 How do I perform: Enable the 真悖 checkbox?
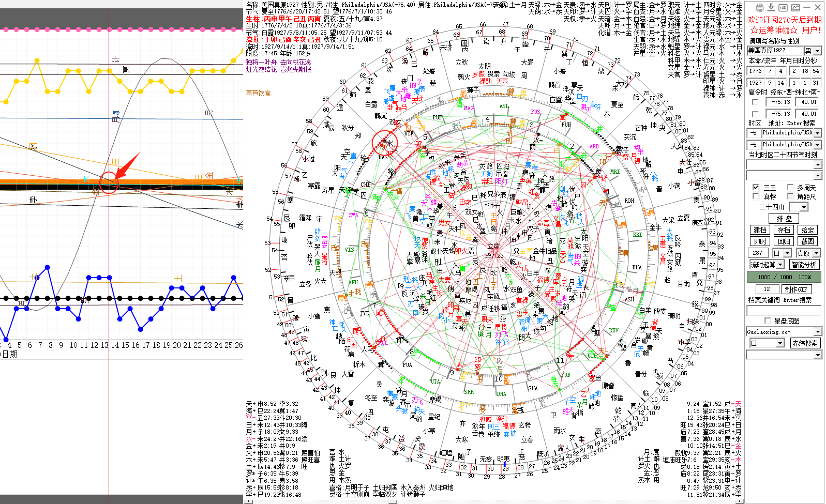pyautogui.click(x=756, y=196)
